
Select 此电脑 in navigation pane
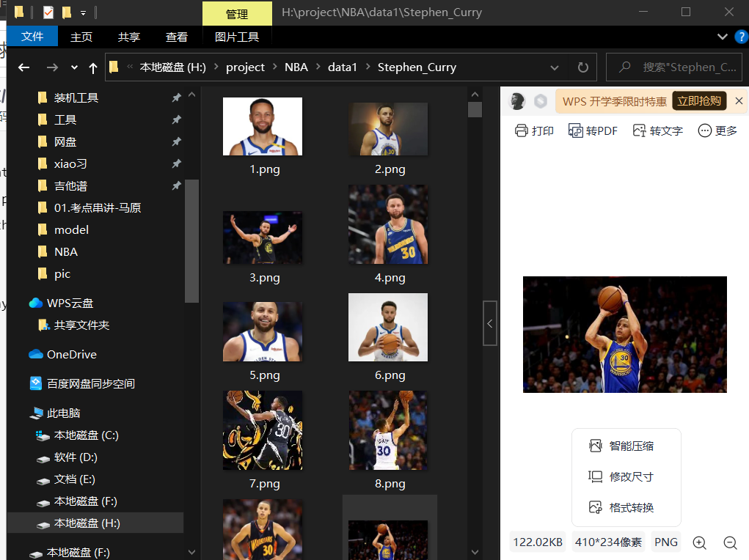click(x=63, y=413)
